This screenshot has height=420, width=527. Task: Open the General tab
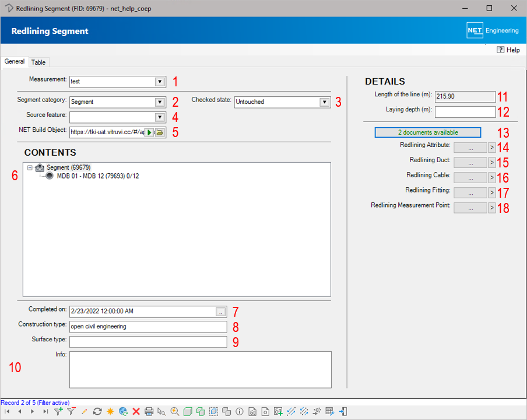15,61
